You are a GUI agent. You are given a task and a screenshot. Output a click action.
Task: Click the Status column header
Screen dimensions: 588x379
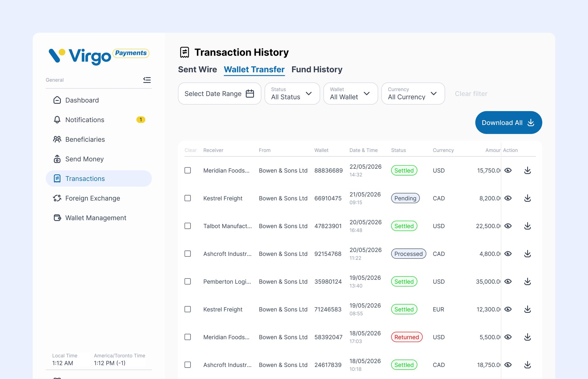tap(398, 150)
